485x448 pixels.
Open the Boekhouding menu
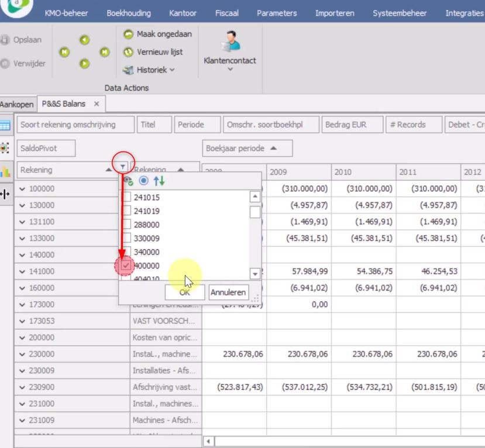pyautogui.click(x=129, y=13)
